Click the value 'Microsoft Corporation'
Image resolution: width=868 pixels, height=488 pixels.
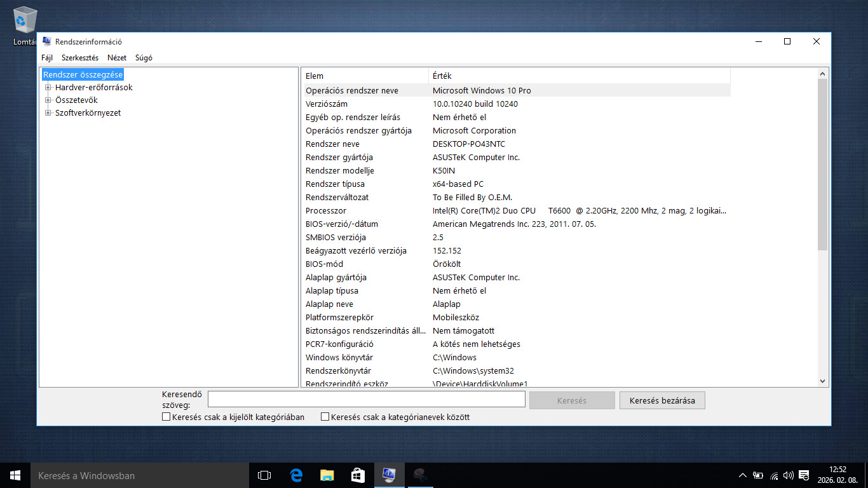click(474, 130)
